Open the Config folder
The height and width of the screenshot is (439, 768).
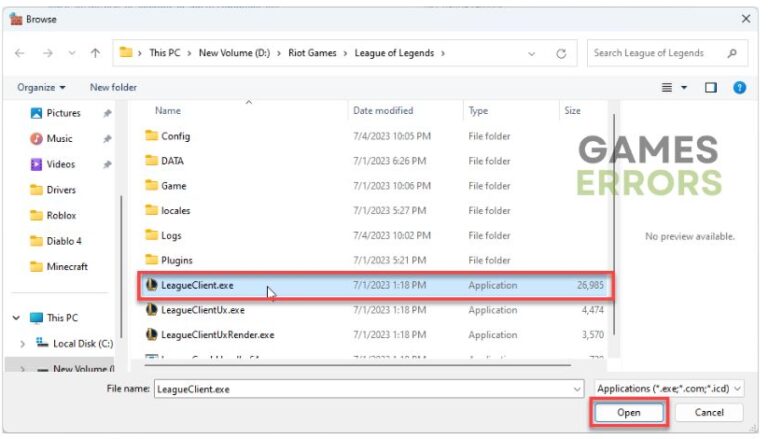pyautogui.click(x=175, y=136)
